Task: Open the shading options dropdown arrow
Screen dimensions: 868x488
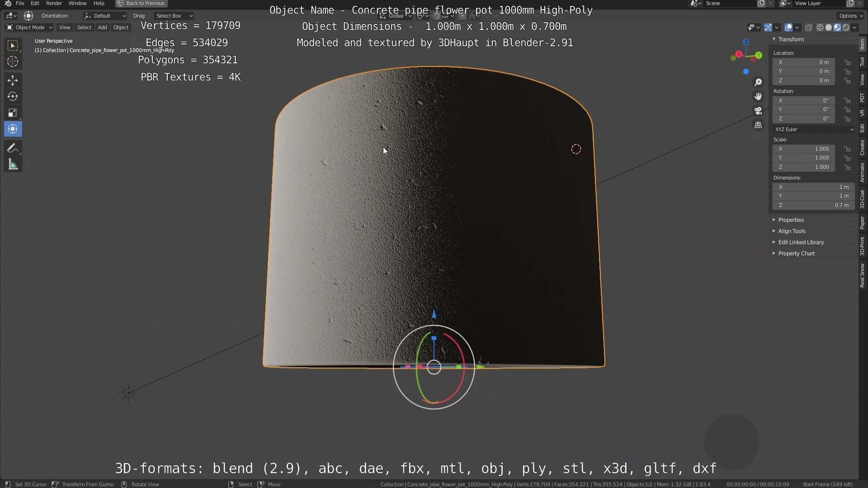Action: (x=854, y=28)
